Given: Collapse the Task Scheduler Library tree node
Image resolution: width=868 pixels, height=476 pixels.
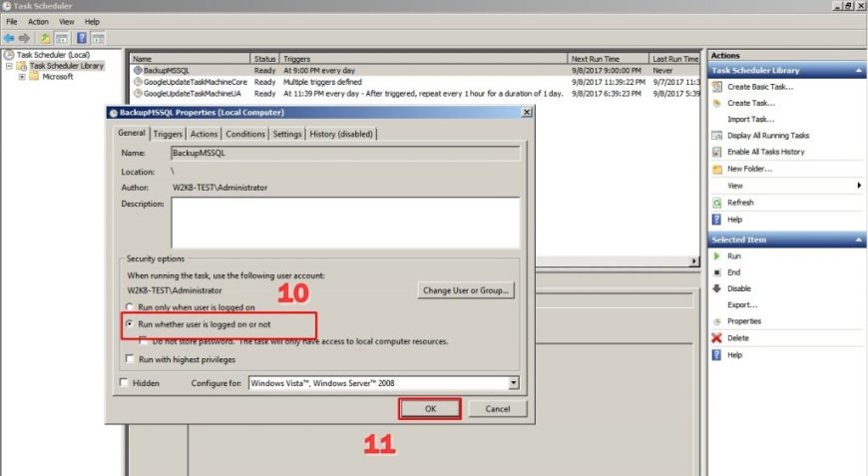Looking at the screenshot, I should click(9, 66).
